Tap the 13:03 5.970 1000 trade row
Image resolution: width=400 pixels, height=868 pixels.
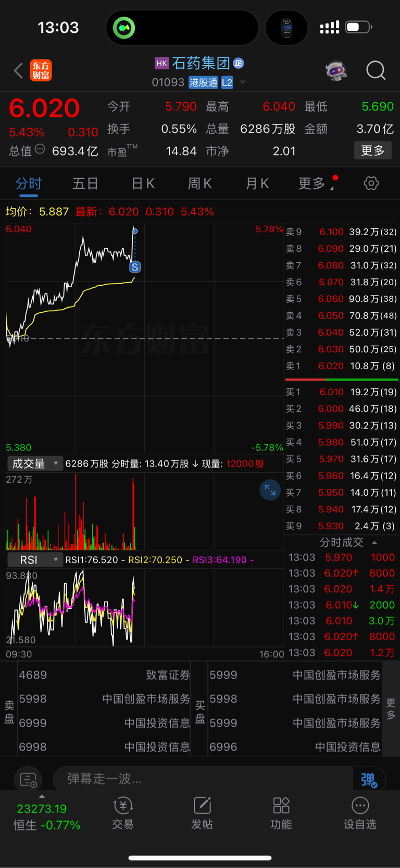point(342,557)
